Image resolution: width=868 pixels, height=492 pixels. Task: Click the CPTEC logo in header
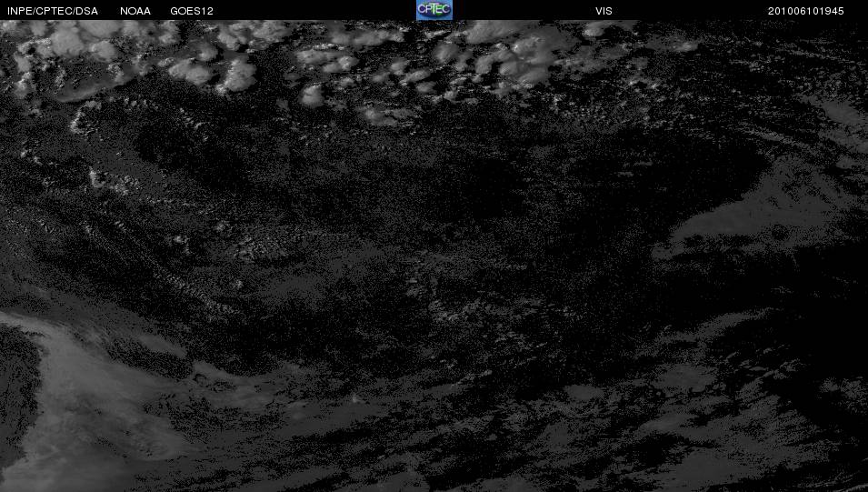click(x=434, y=10)
